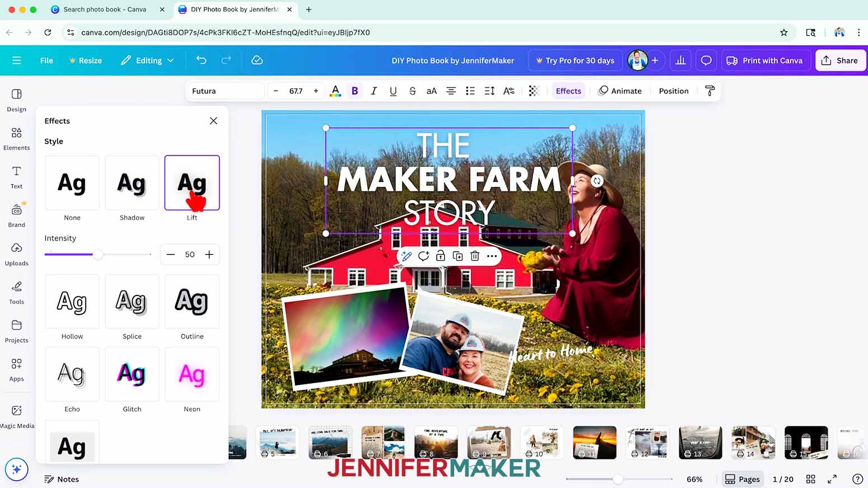Open the Tools sidebar tab
Image resolution: width=868 pixels, height=488 pixels.
17,293
